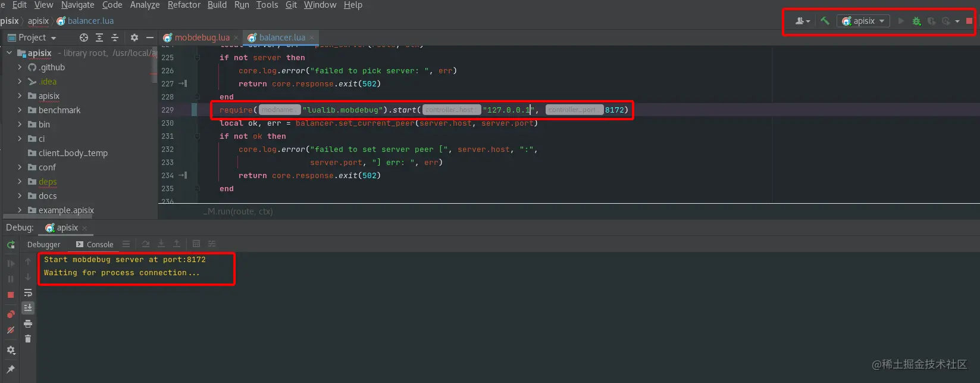Open Project panel settings gear
Screen dimensions: 980x383
click(134, 38)
